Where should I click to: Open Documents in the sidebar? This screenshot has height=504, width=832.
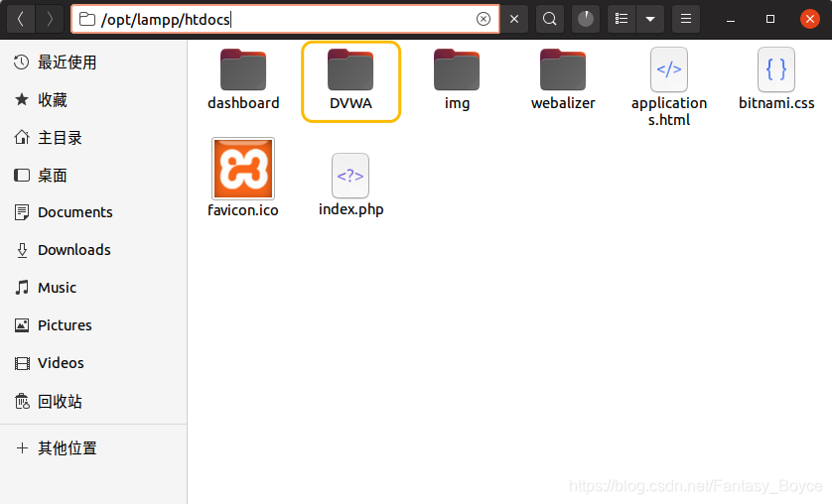click(x=93, y=212)
